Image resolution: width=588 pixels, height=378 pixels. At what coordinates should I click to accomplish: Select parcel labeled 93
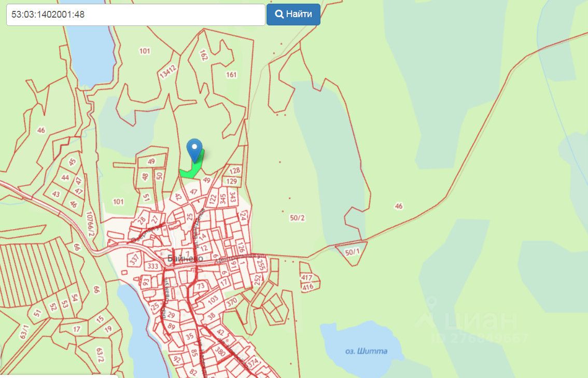point(146,281)
